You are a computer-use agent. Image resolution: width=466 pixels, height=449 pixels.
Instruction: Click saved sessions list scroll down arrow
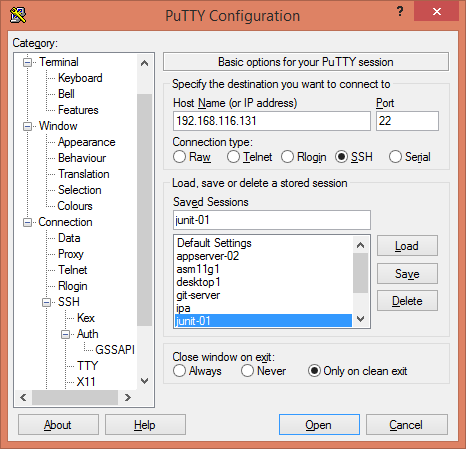(x=360, y=319)
